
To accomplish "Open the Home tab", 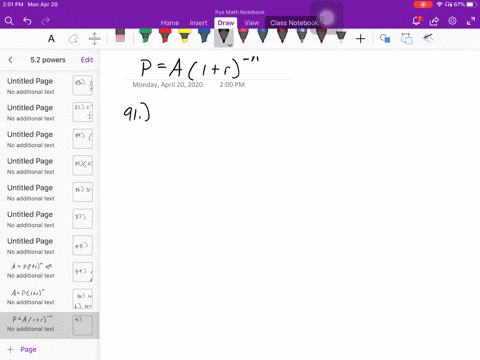I will point(170,23).
